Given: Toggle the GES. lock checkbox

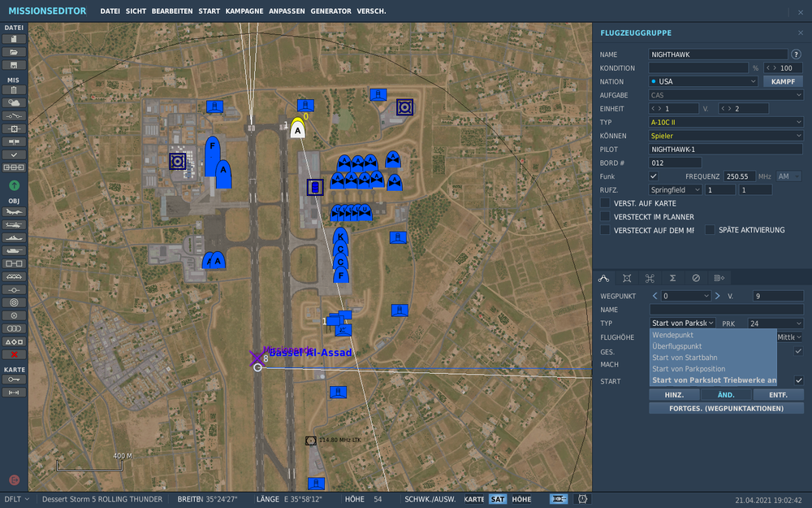Looking at the screenshot, I should click(x=798, y=351).
